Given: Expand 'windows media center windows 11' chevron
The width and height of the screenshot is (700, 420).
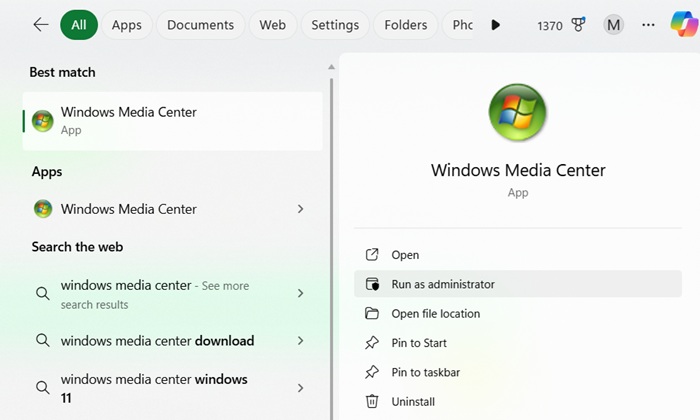Looking at the screenshot, I should [x=300, y=388].
